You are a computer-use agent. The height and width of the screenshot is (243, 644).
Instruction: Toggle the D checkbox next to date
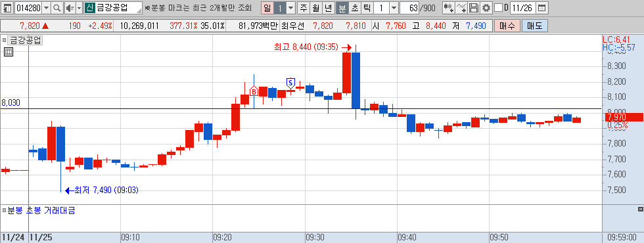(498, 7)
